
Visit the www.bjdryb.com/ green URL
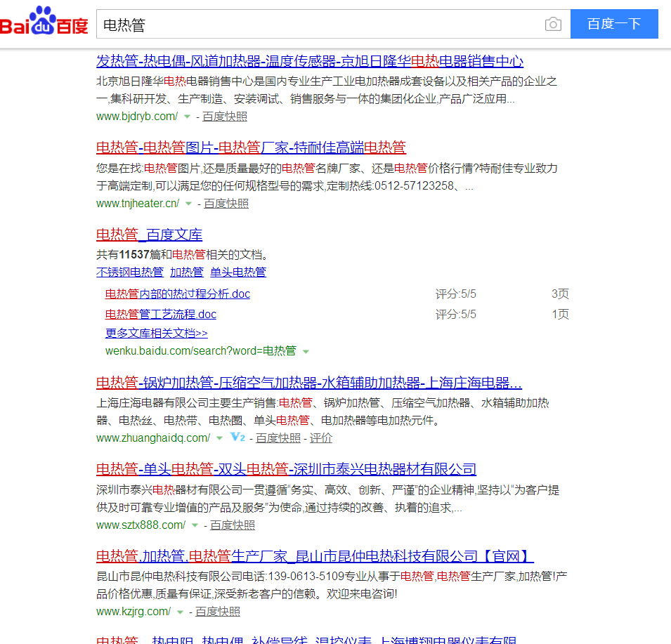point(137,117)
